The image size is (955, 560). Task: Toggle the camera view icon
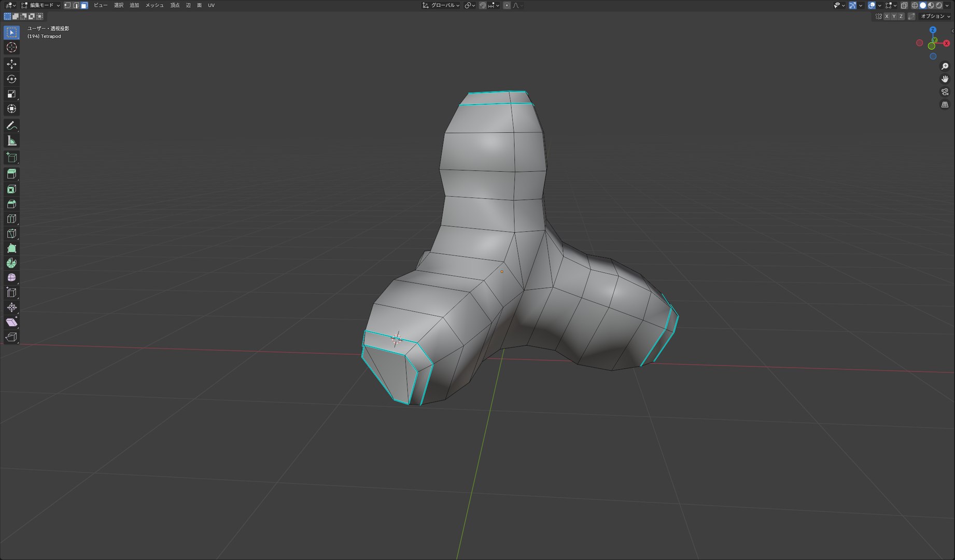[x=945, y=92]
